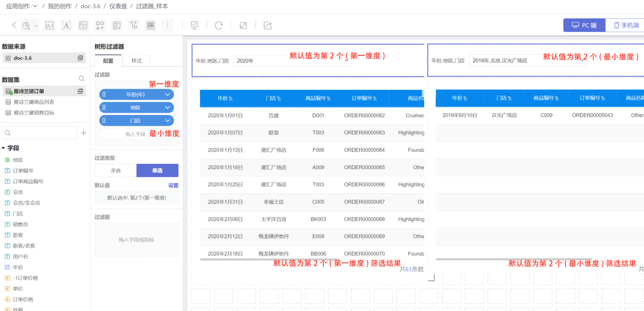Collapse the 字段 section triangle
Screen dimensions: 644x311
4,148
